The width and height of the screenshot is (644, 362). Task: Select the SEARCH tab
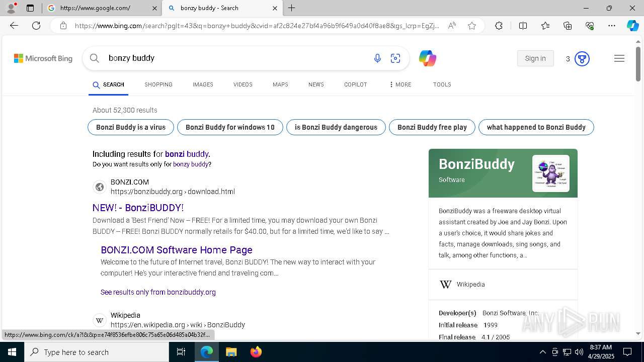click(x=108, y=84)
